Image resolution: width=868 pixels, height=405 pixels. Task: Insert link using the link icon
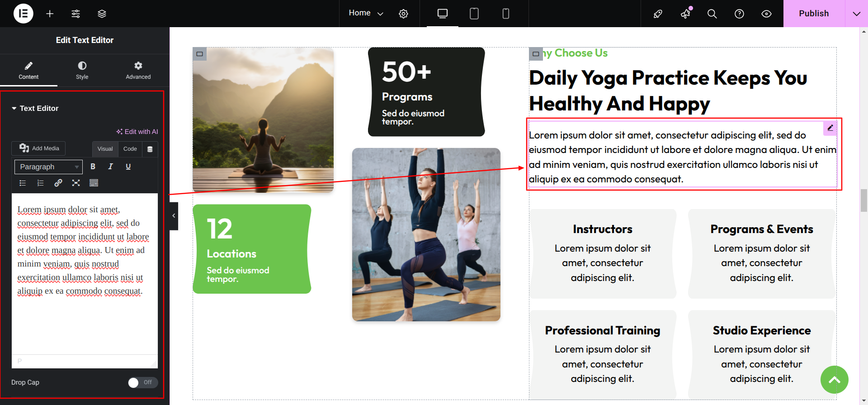(x=58, y=183)
